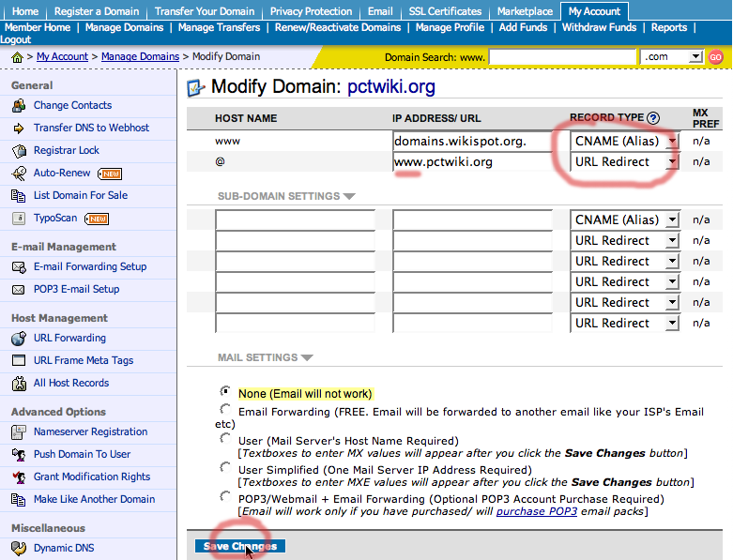Select User (Mail Server's Host Name Required)

tap(225, 439)
